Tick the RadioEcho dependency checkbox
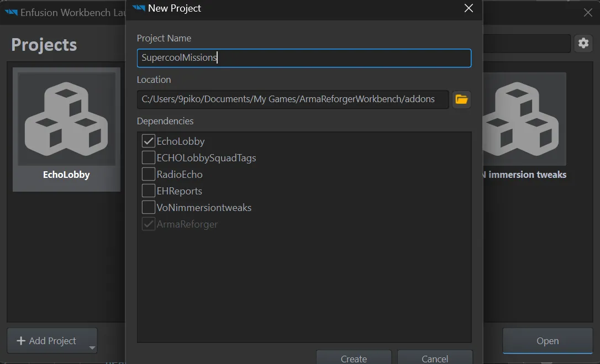The width and height of the screenshot is (600, 364). [x=149, y=174]
